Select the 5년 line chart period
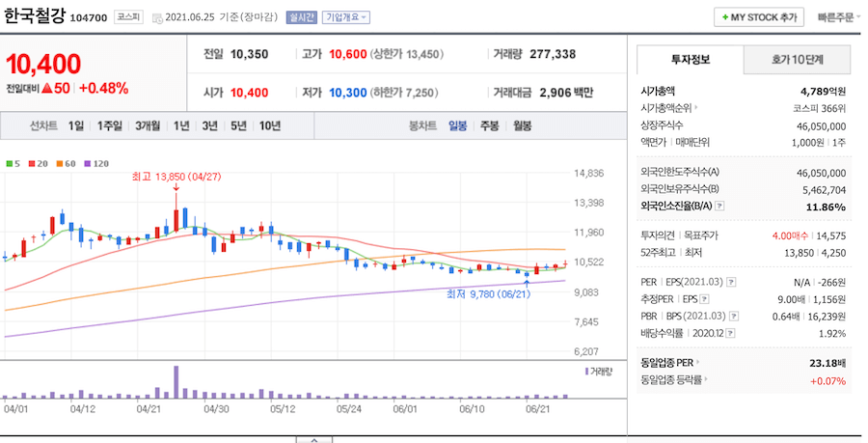868x443 pixels. [238, 126]
